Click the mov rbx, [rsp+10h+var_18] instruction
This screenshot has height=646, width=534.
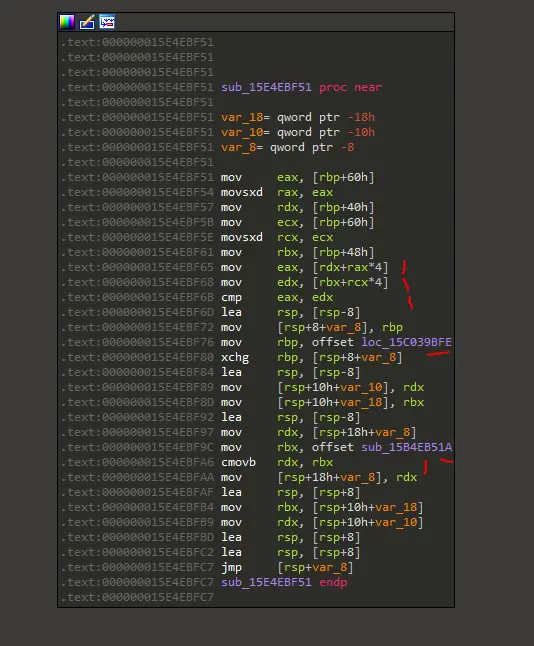point(322,508)
